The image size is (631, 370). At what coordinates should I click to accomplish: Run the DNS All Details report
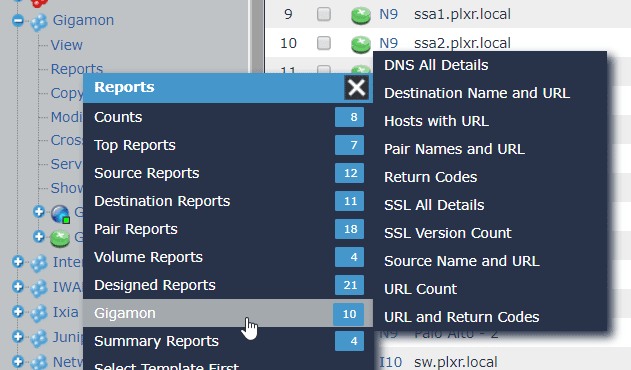click(436, 65)
